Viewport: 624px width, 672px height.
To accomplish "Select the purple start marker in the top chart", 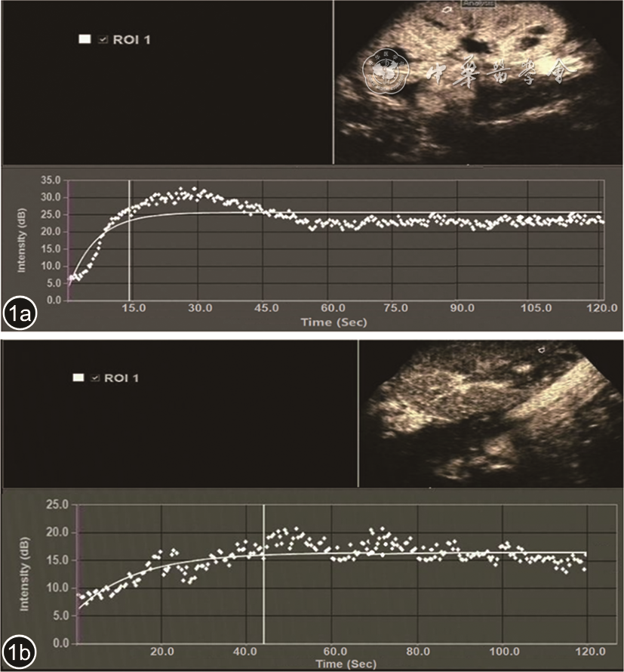I will [69, 240].
